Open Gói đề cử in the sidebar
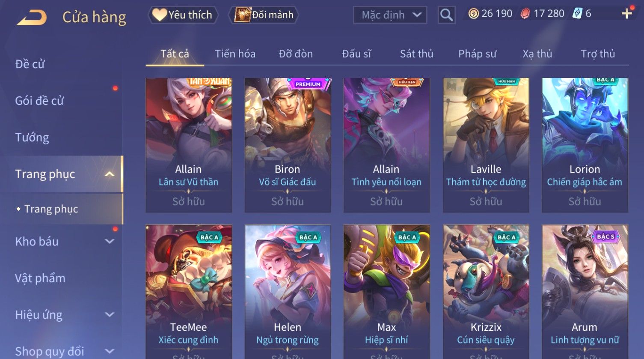Viewport: 644px width, 359px height. [x=39, y=101]
